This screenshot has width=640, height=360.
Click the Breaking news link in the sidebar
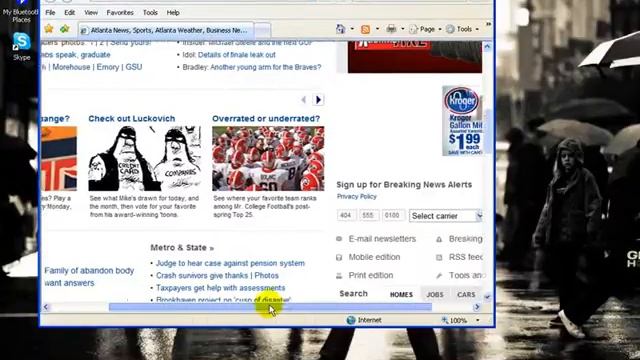pyautogui.click(x=466, y=239)
